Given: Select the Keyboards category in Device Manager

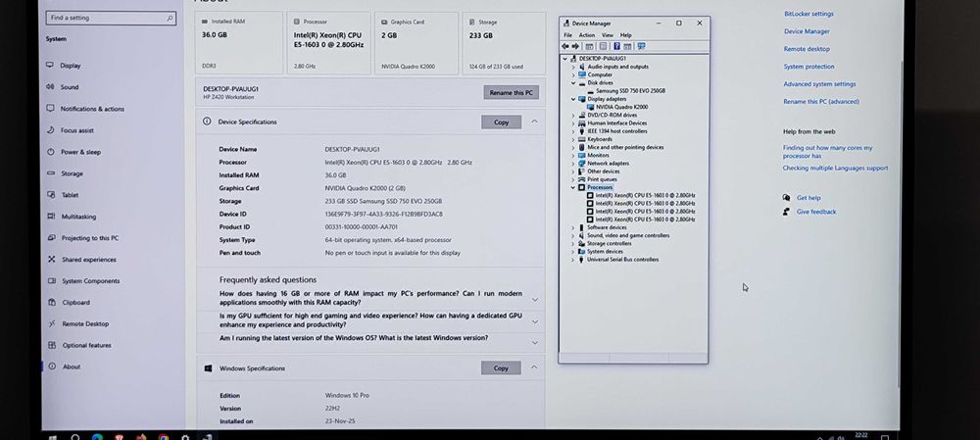Looking at the screenshot, I should pyautogui.click(x=600, y=139).
